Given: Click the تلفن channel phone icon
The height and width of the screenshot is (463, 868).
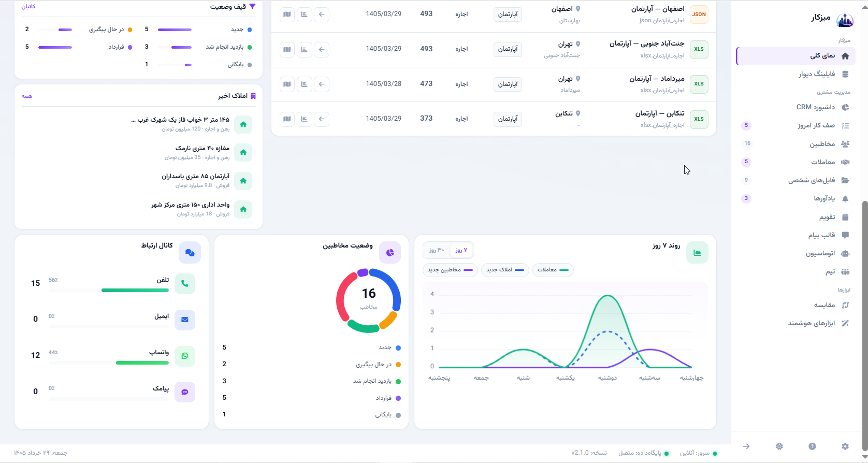Looking at the screenshot, I should (x=185, y=283).
